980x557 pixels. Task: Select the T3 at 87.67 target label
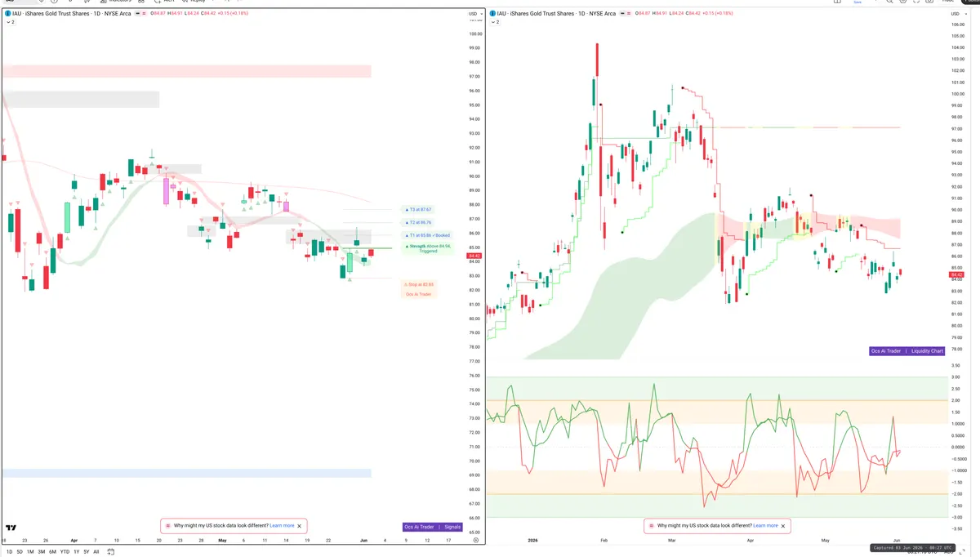[418, 210]
